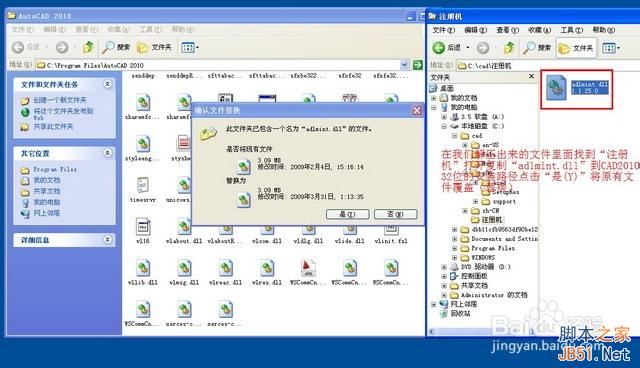Click 是(Y) to replace the file
Viewport: 640px width, 368px height.
click(347, 215)
